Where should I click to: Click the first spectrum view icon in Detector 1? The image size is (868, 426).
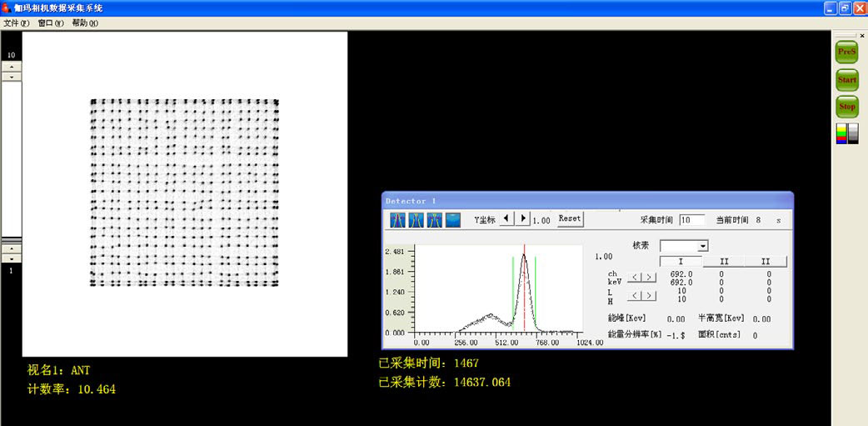(x=398, y=220)
